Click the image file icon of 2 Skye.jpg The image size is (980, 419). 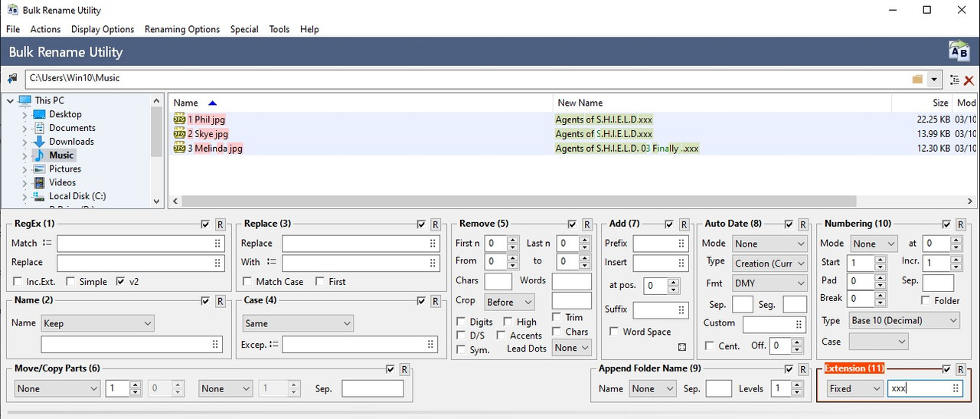(180, 134)
